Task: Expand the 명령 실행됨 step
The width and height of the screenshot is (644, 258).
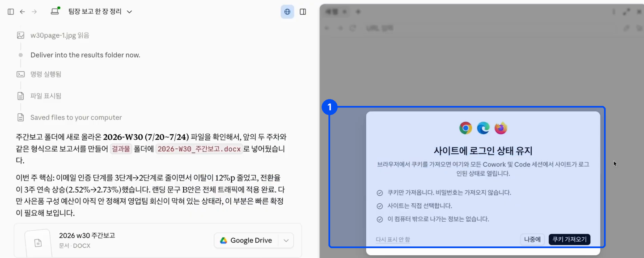Action: click(46, 74)
